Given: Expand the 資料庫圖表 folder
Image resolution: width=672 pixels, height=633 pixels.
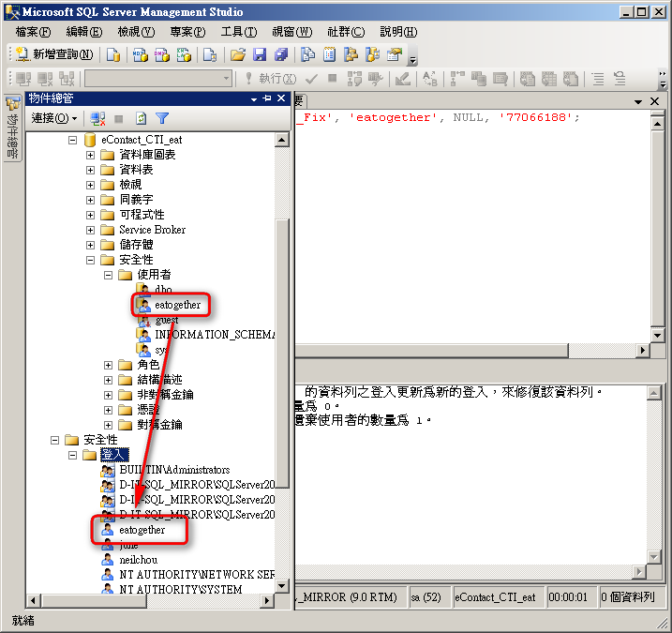Looking at the screenshot, I should coord(90,155).
